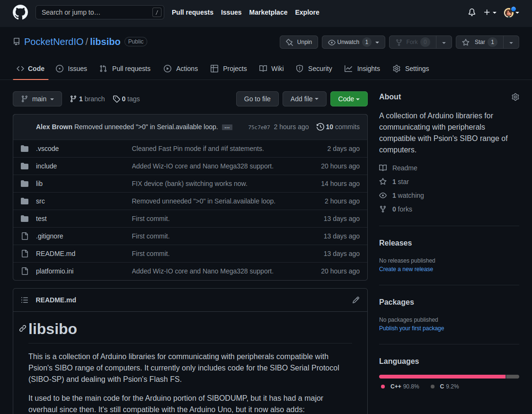Screen dimensions: 532x414
Task: Open C 9.2% language link
Action: [x=445, y=387]
